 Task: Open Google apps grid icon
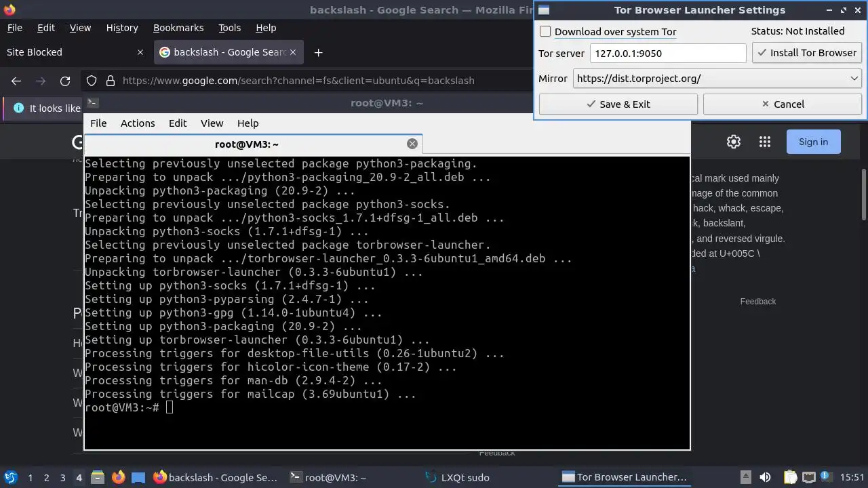point(765,142)
